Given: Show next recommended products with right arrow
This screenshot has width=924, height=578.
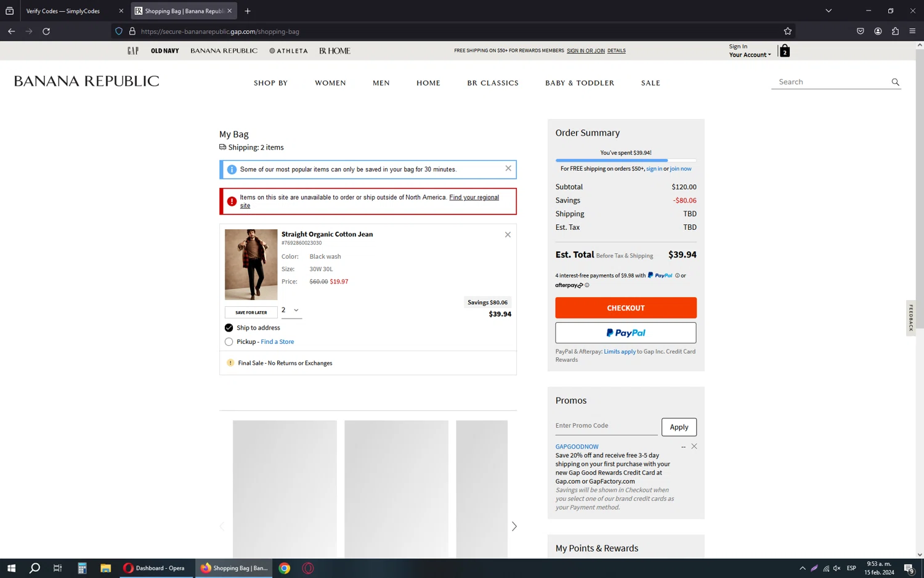Looking at the screenshot, I should point(514,526).
